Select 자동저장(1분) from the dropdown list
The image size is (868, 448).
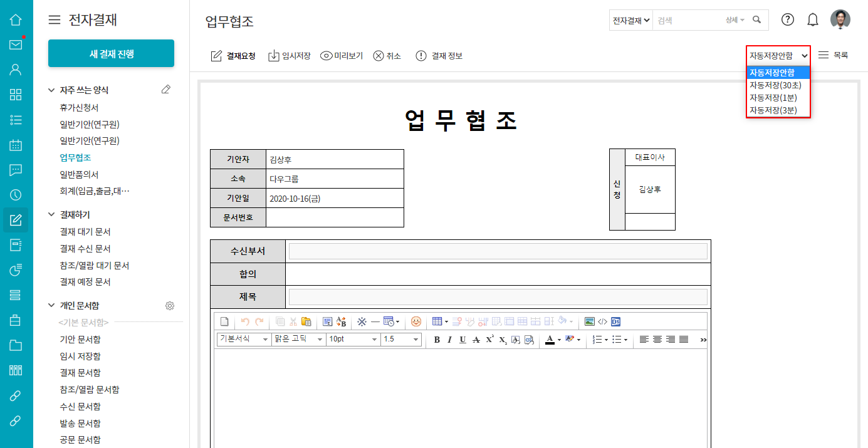pyautogui.click(x=773, y=98)
